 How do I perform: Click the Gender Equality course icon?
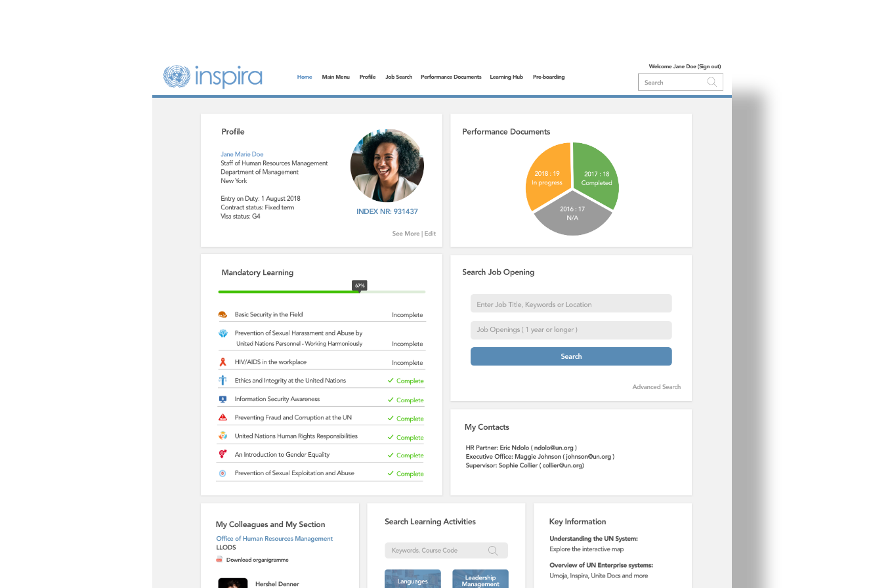(223, 454)
